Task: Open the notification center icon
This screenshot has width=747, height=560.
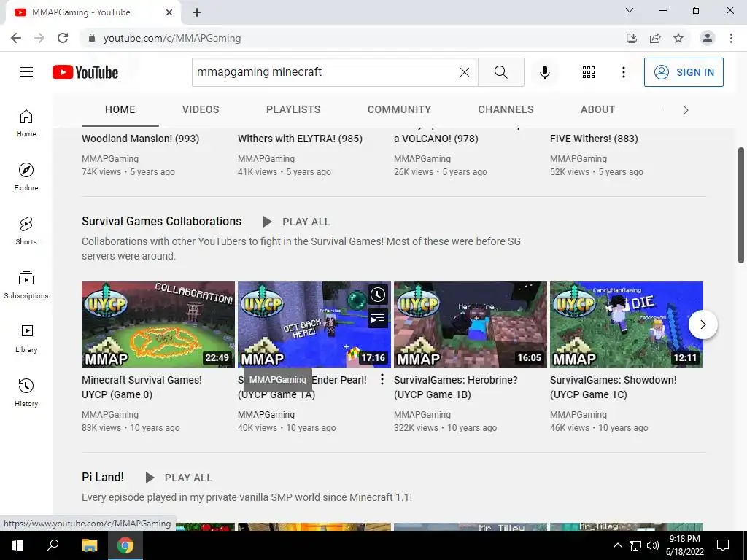Action: click(723, 545)
